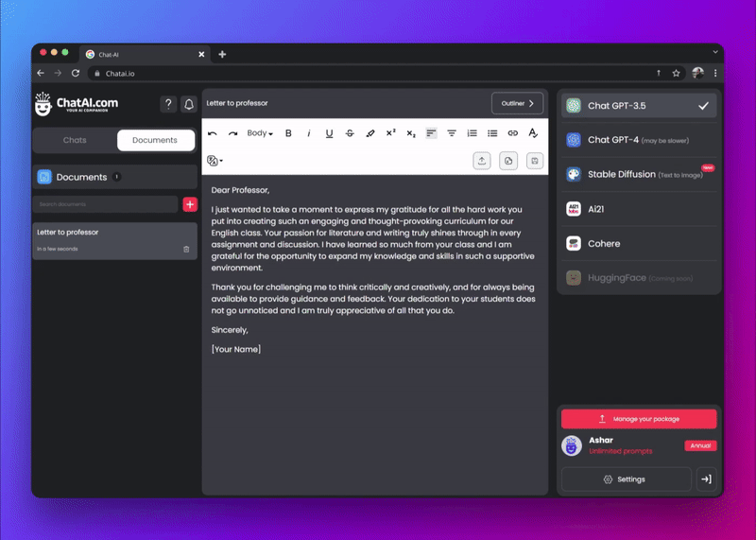Click the Dear Professor greeting line
This screenshot has width=756, height=540.
(x=240, y=190)
